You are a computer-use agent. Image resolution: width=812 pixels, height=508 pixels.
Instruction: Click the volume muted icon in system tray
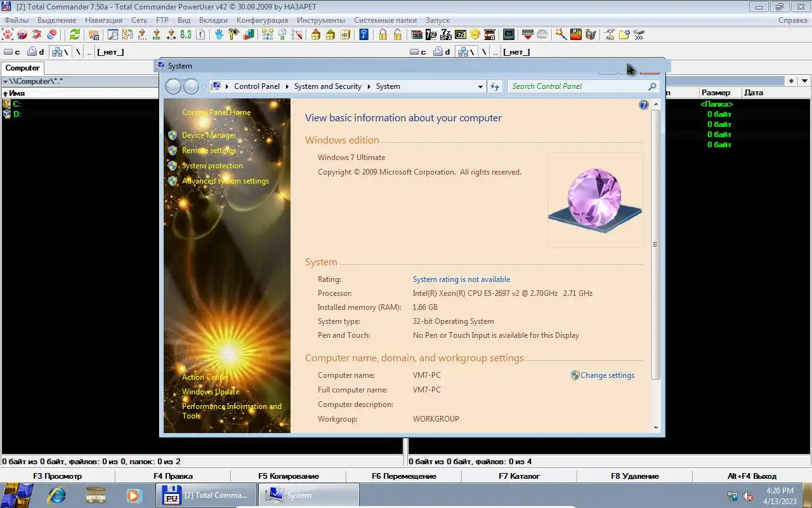click(748, 497)
